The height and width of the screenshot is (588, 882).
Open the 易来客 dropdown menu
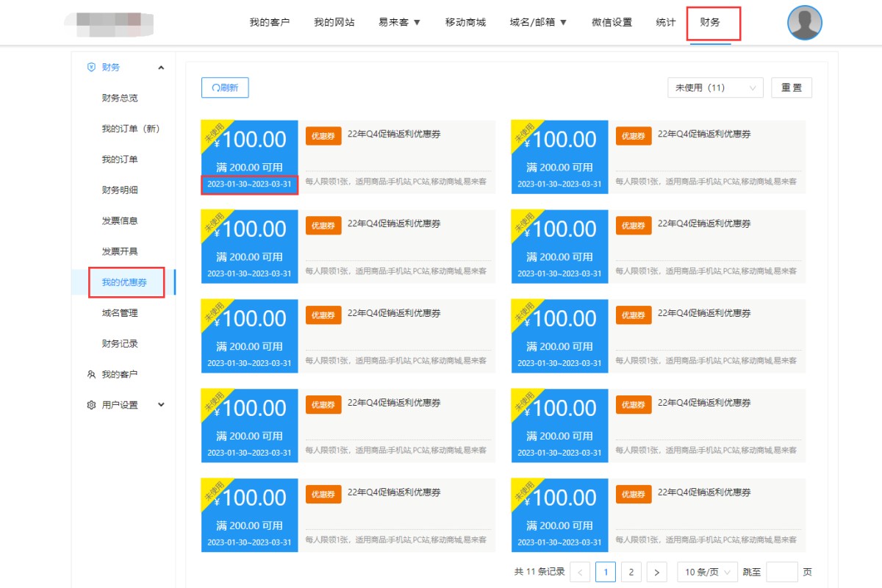399,22
